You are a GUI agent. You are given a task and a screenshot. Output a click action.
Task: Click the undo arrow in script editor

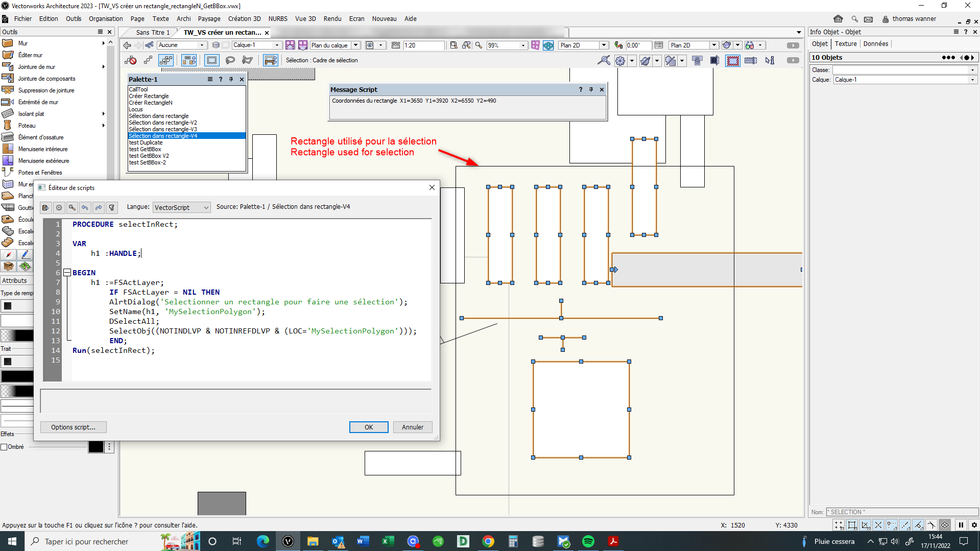85,207
